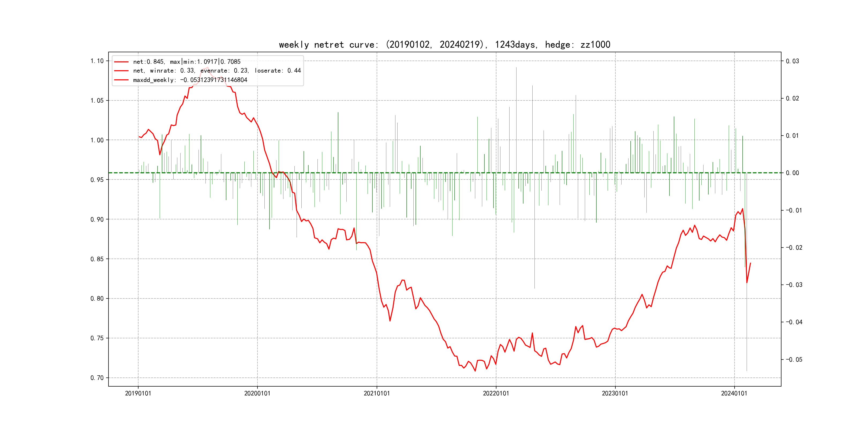Viewport: 868px width, 434px height.
Task: Click the 0.00 right axis label
Action: [x=792, y=173]
